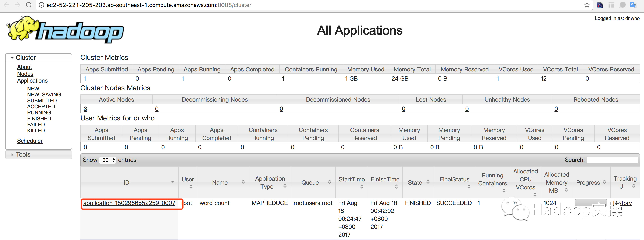Viewport: 644px width, 240px height.
Task: Click the Hadoop elephant logo
Action: pyautogui.click(x=66, y=30)
